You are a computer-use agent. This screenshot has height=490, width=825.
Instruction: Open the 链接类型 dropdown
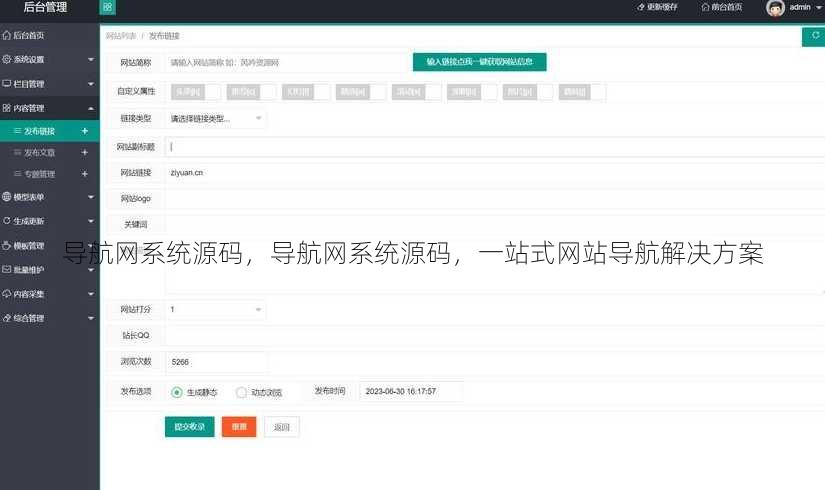(x=216, y=118)
